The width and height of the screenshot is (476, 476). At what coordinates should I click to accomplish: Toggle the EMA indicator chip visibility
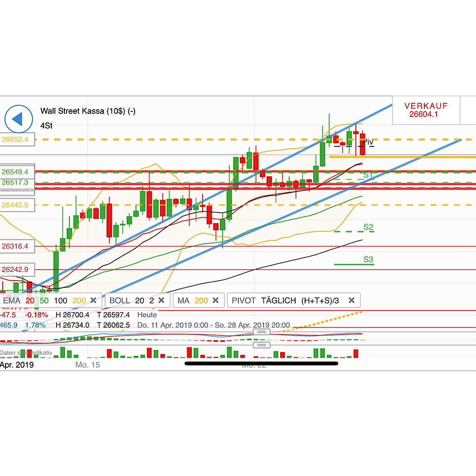pyautogui.click(x=12, y=300)
